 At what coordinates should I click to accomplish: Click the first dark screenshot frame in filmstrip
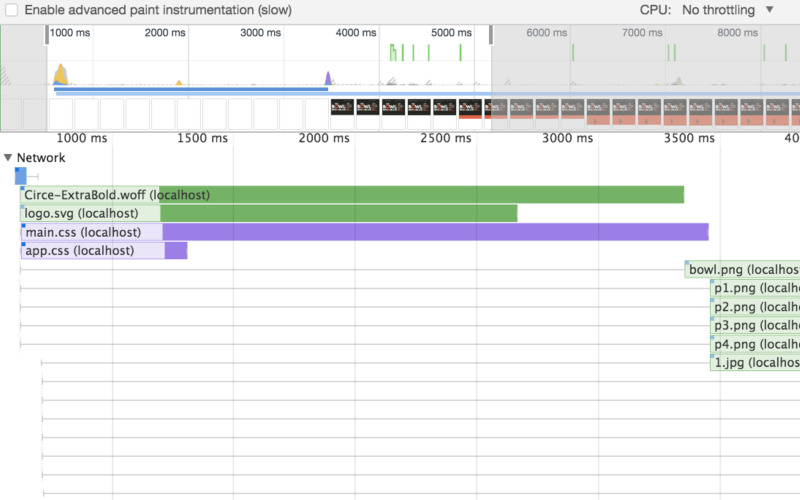coord(342,108)
